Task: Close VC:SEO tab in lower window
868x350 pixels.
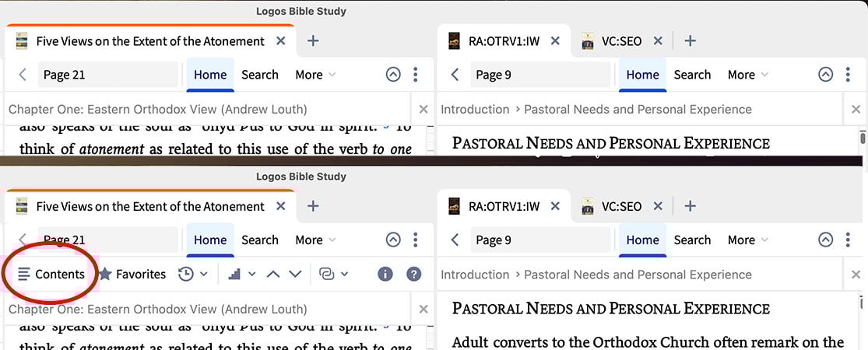Action: 658,206
